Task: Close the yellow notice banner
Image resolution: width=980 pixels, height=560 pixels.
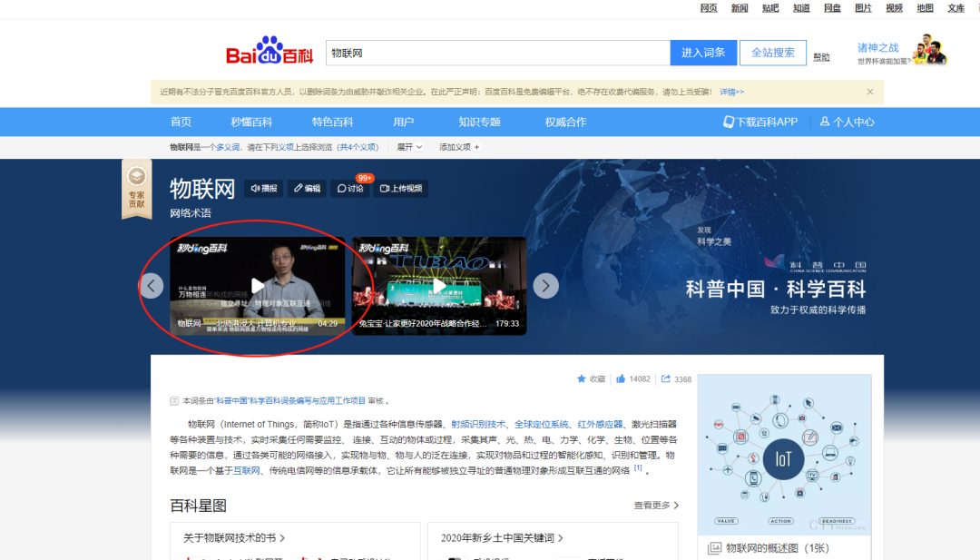Action: coord(870,92)
